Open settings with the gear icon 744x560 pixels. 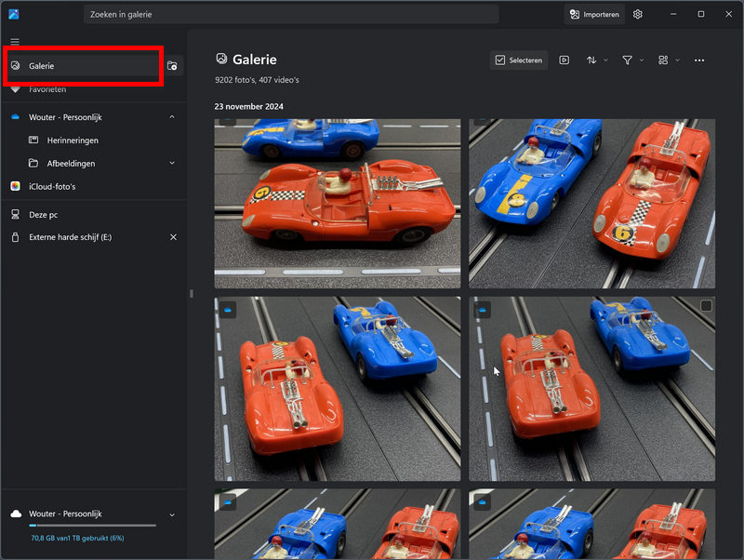[638, 14]
